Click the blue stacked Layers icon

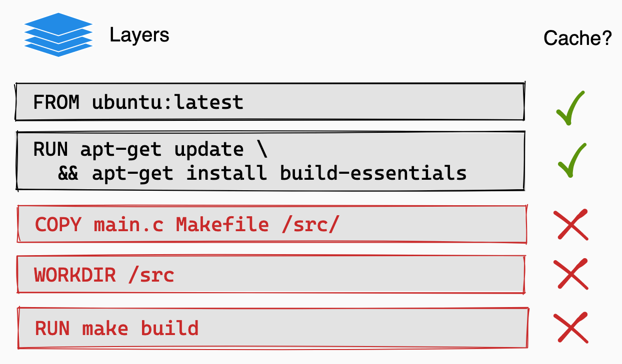[58, 34]
